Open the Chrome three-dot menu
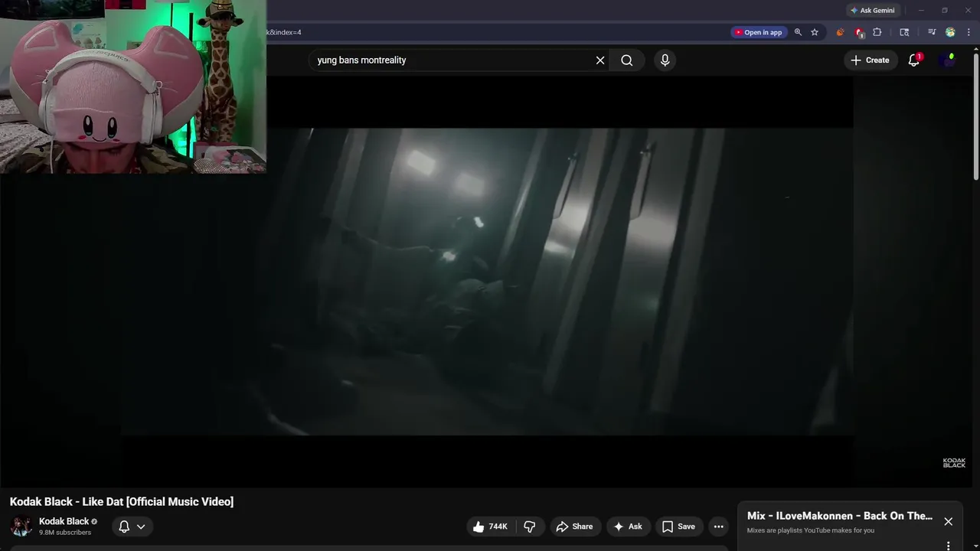 tap(969, 32)
